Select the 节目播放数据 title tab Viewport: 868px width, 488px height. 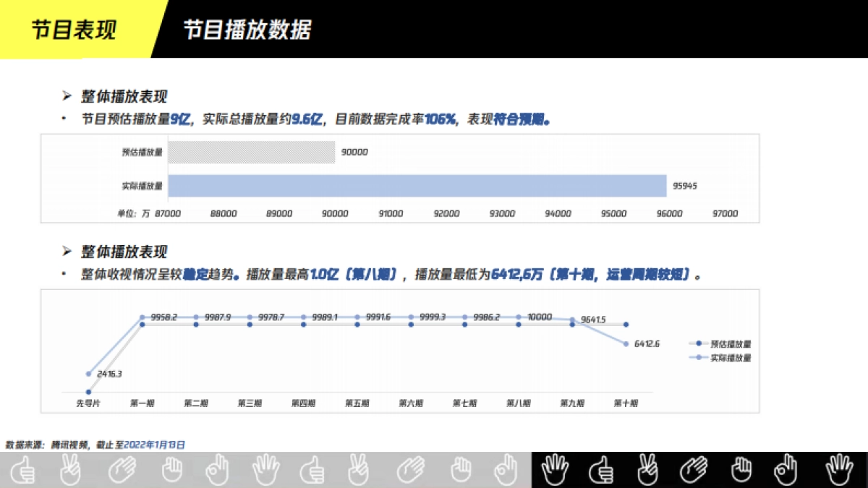[x=249, y=30]
